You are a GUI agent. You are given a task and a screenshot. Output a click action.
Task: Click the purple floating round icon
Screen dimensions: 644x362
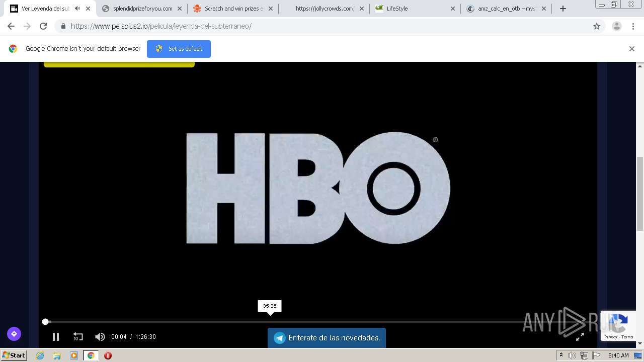click(x=14, y=334)
